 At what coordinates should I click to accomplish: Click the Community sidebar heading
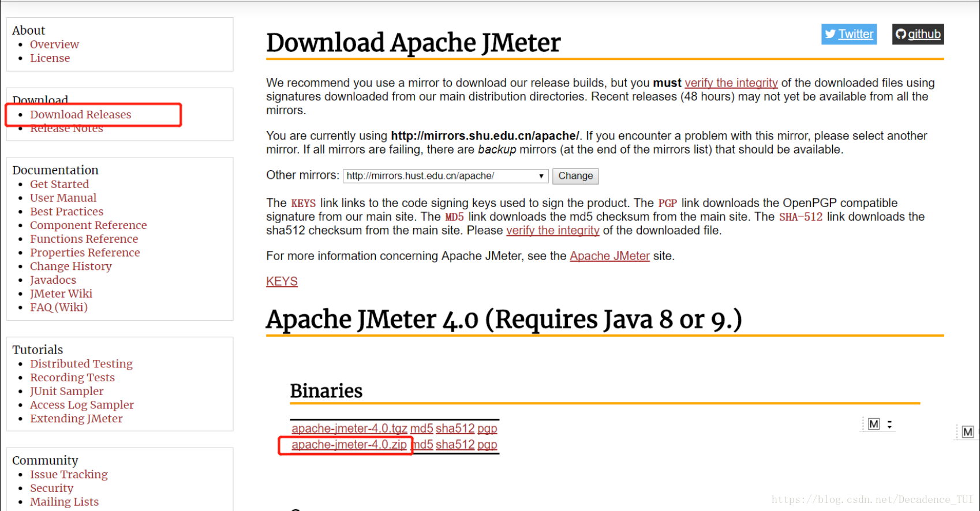(x=45, y=461)
